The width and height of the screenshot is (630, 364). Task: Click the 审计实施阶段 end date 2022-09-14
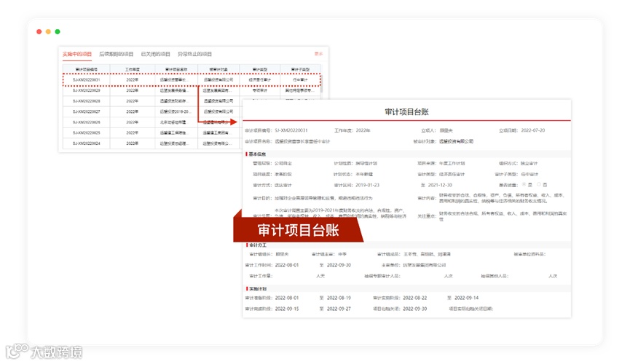(x=466, y=298)
